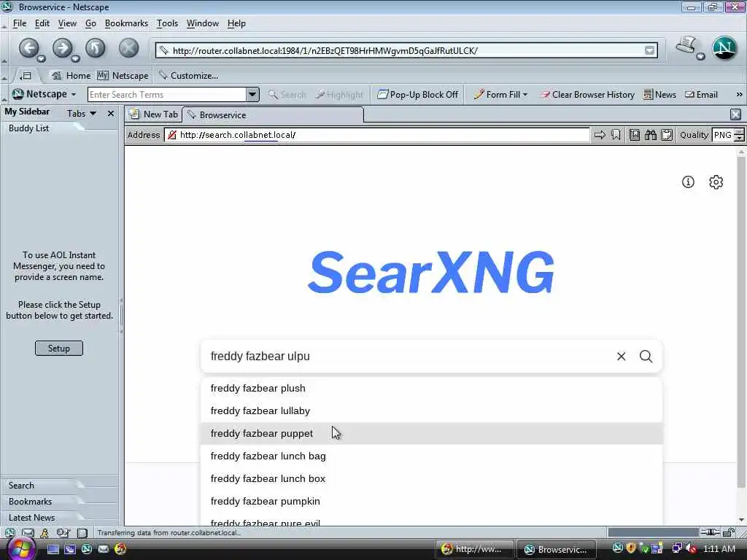This screenshot has height=560, width=747.
Task: Click the Home personal toolbar button
Action: [71, 76]
